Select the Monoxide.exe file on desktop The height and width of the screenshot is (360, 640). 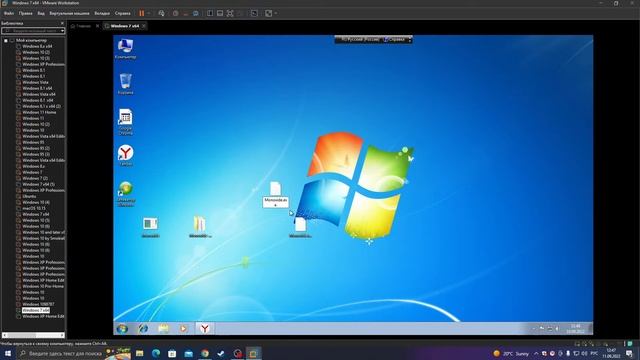click(276, 194)
